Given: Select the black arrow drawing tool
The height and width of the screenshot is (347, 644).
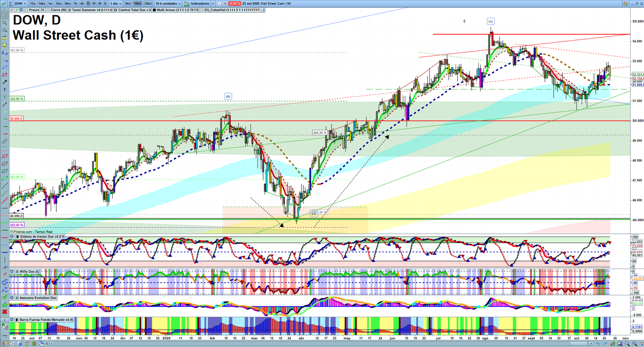Looking at the screenshot, I should [4, 82].
